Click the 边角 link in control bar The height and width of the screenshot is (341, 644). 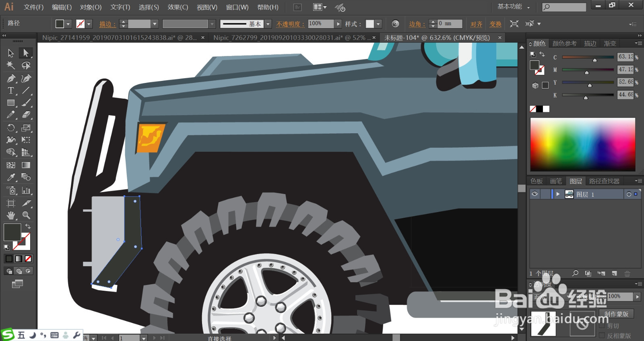(x=417, y=24)
